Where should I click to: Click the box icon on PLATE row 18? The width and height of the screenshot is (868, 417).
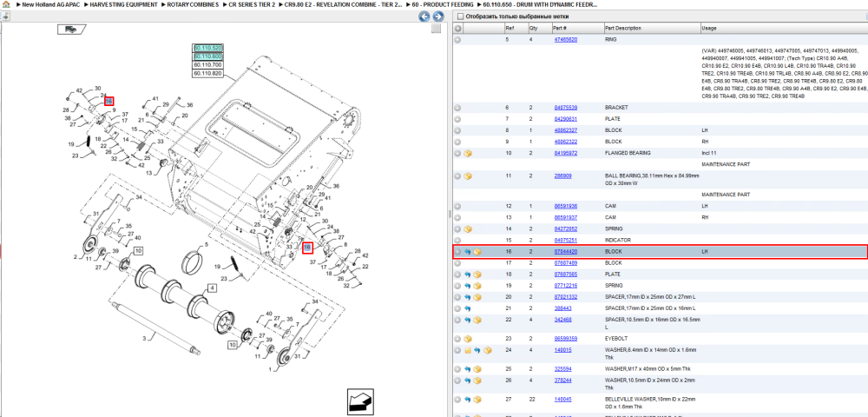click(477, 275)
